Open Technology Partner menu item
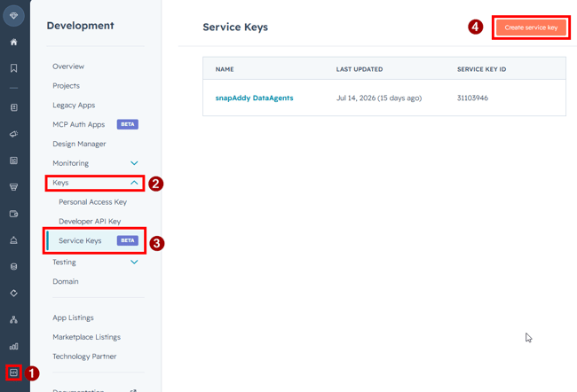The height and width of the screenshot is (392, 577). tap(84, 357)
